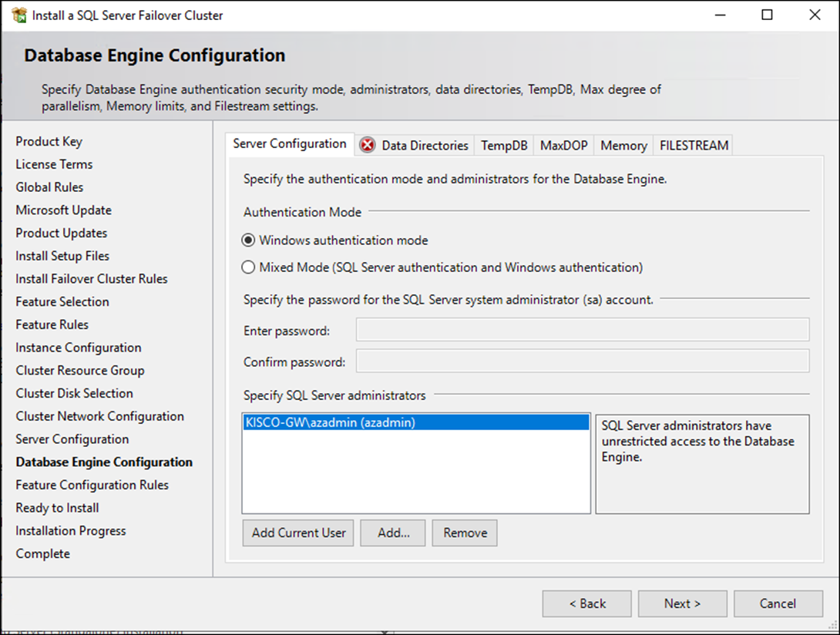The width and height of the screenshot is (840, 635).
Task: Click the Installation Progress step
Action: (x=71, y=531)
